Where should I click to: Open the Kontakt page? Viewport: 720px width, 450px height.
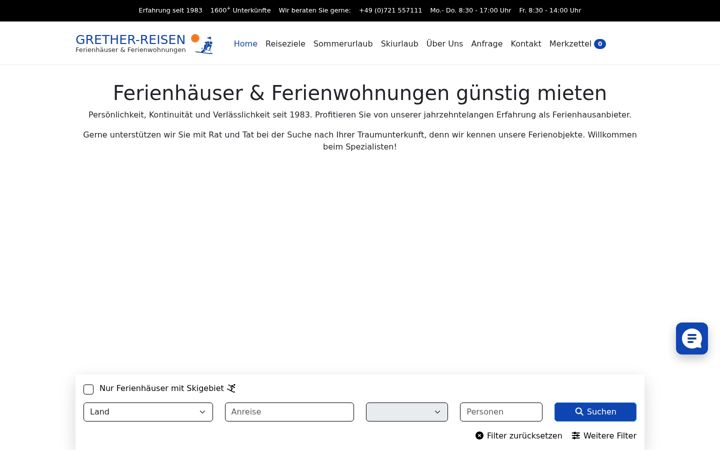526,44
